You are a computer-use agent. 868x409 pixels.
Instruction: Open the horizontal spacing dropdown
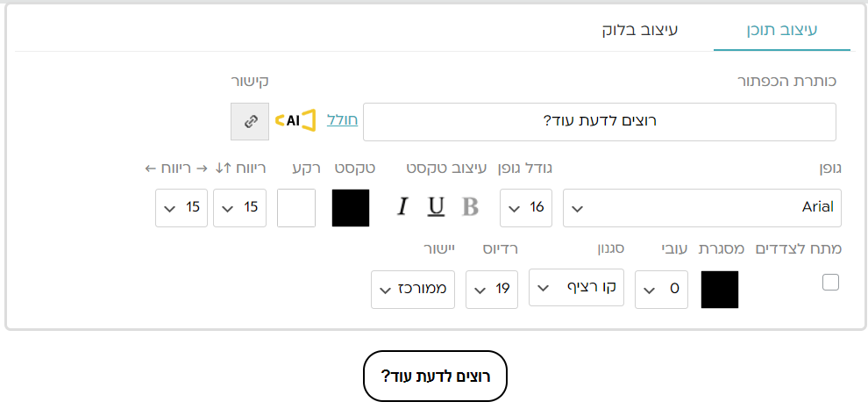tap(181, 208)
